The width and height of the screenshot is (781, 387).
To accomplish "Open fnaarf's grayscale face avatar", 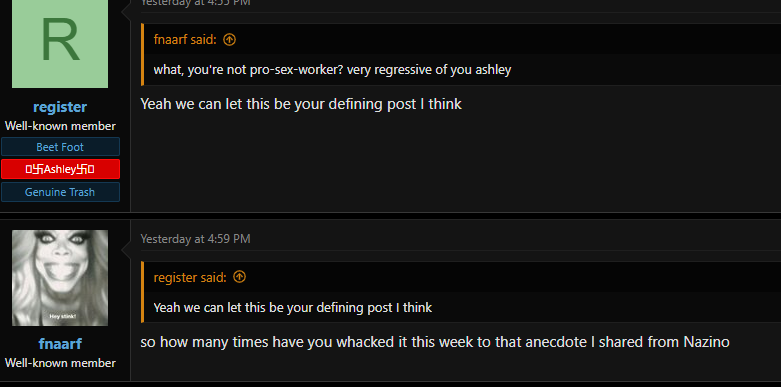I will click(60, 278).
